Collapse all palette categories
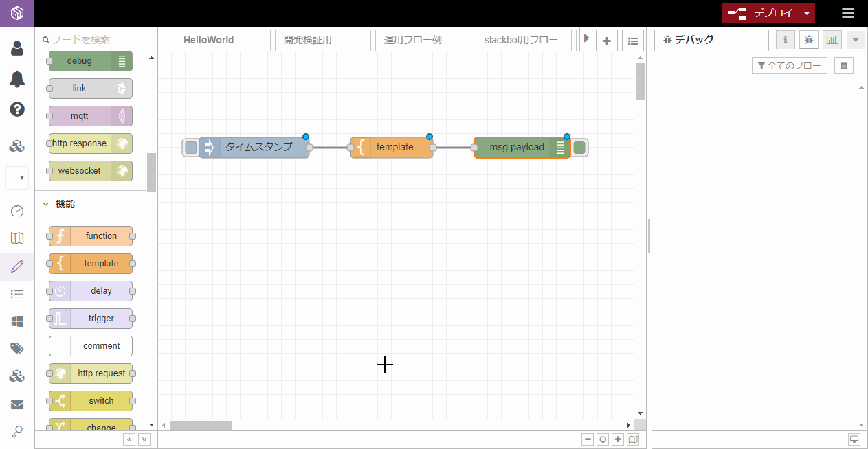The image size is (868, 449). tap(129, 439)
